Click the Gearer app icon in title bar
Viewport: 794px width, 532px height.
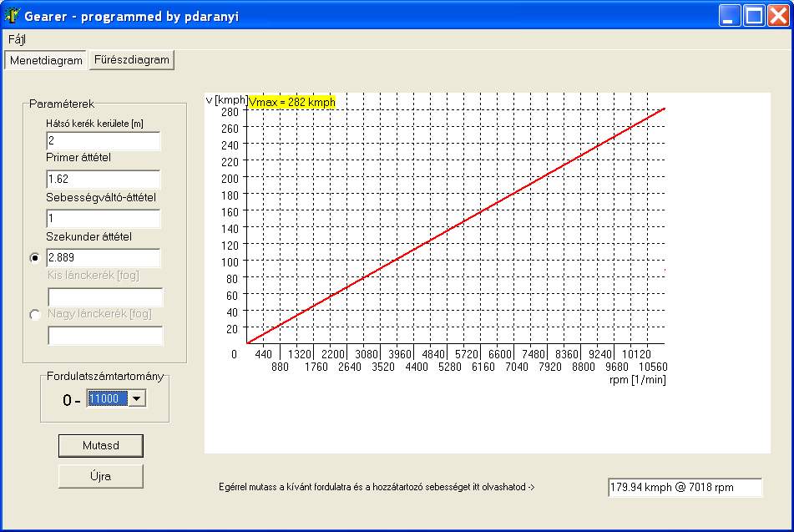pos(12,15)
